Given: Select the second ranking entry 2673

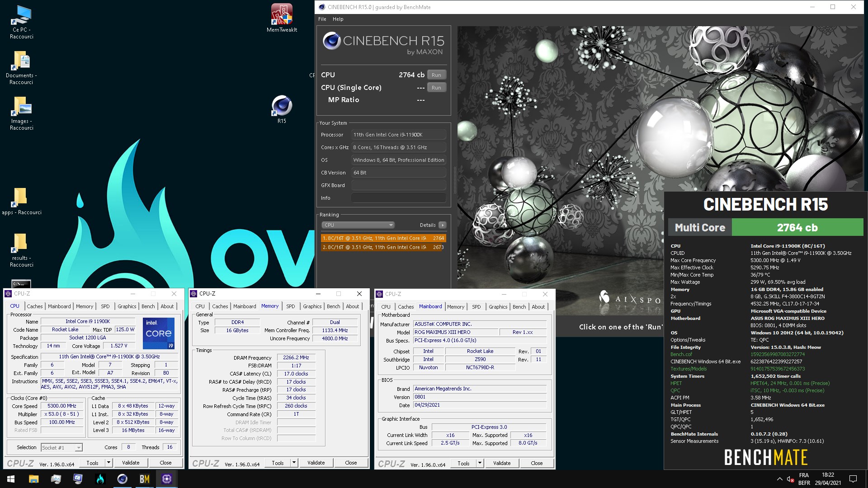Looking at the screenshot, I should tap(383, 247).
